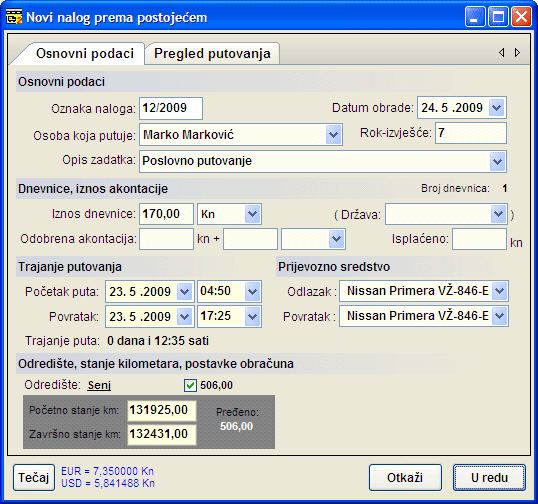
Task: Expand the Odlazak vehicle dropdown
Action: pyautogui.click(x=500, y=291)
